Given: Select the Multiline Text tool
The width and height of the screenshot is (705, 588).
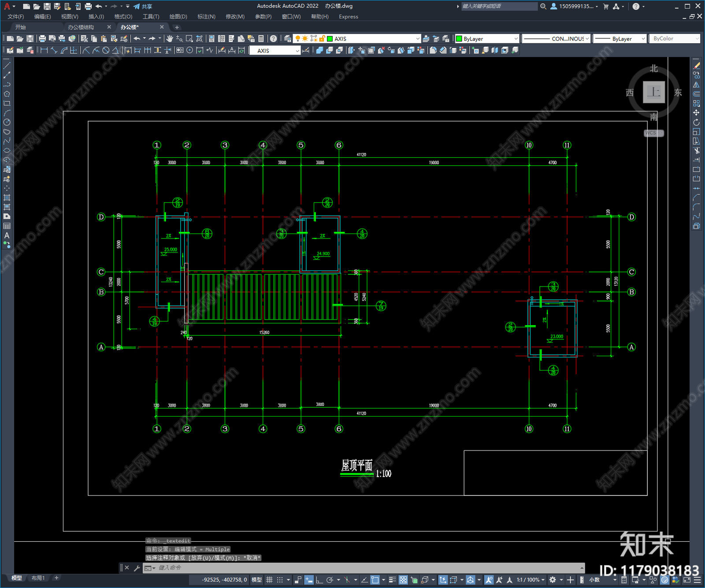Looking at the screenshot, I should click(x=7, y=235).
